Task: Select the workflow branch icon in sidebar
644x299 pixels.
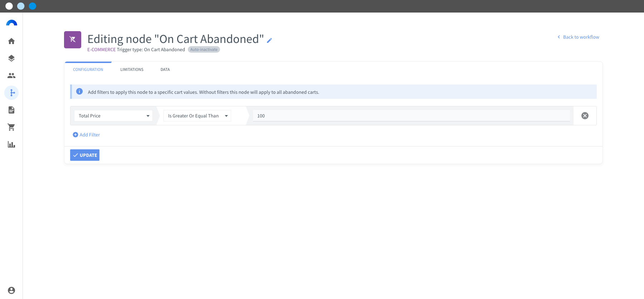Action: [11, 93]
